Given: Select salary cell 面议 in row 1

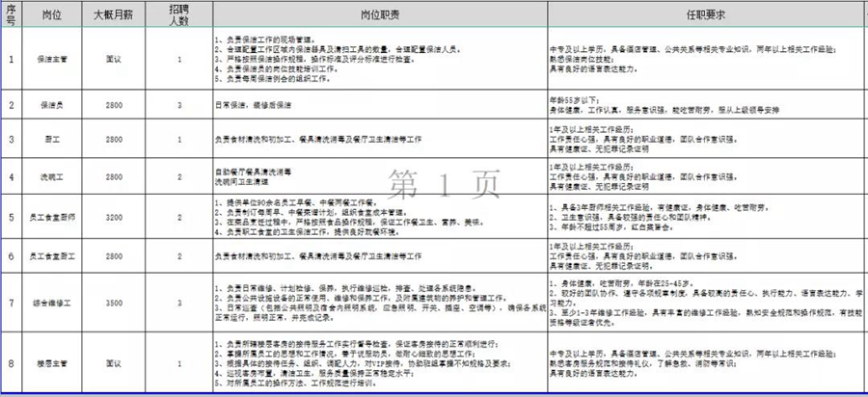Looking at the screenshot, I should [112, 60].
